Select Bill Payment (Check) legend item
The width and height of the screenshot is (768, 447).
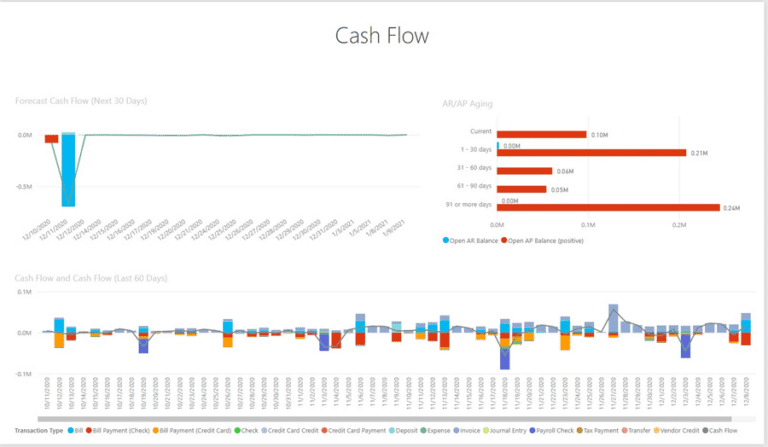(x=119, y=430)
